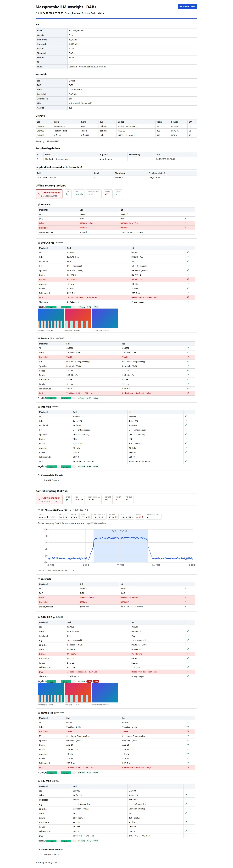Click Ensemble antenna icon under Kontrollempfang
233x868 pixels.
pos(39,579)
